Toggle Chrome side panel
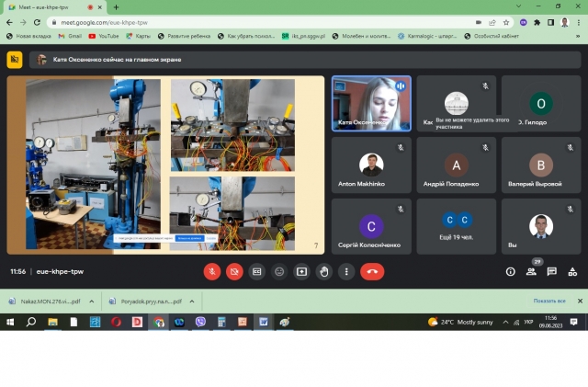 point(551,23)
